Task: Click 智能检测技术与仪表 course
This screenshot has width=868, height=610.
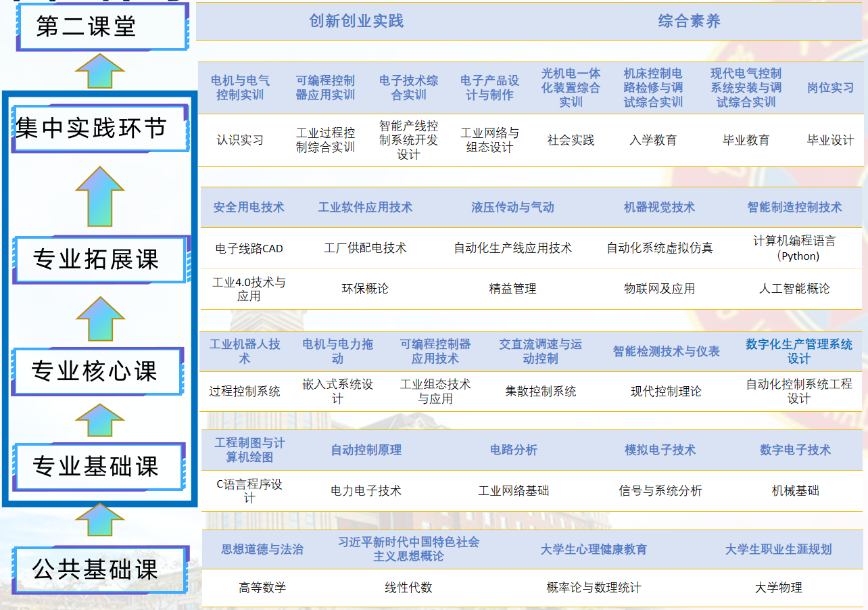Action: coord(666,352)
